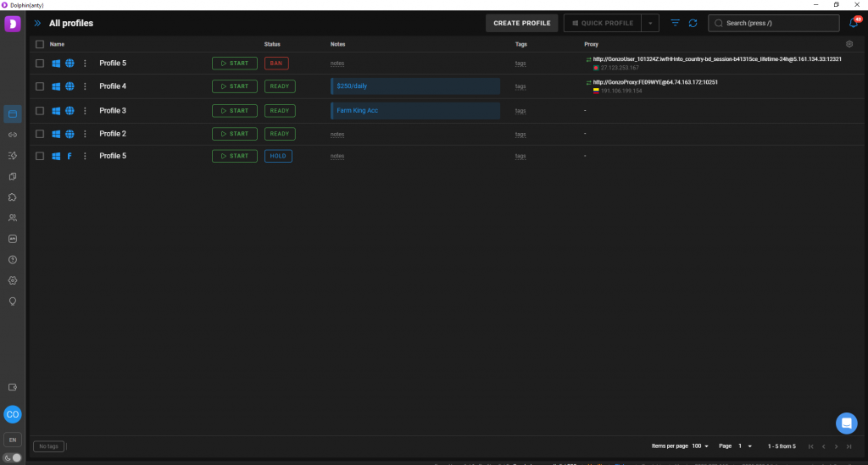This screenshot has height=465, width=868.
Task: Open the Items per page dropdown
Action: pos(700,446)
